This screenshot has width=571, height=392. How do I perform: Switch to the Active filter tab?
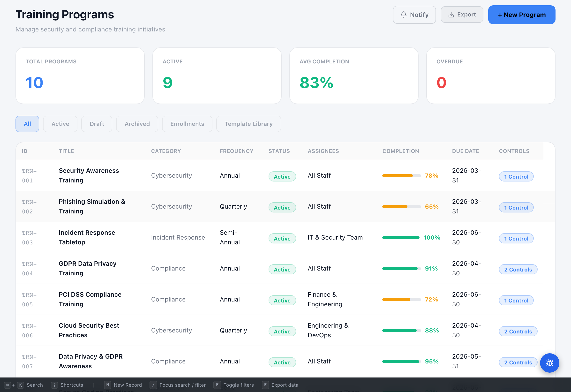60,124
